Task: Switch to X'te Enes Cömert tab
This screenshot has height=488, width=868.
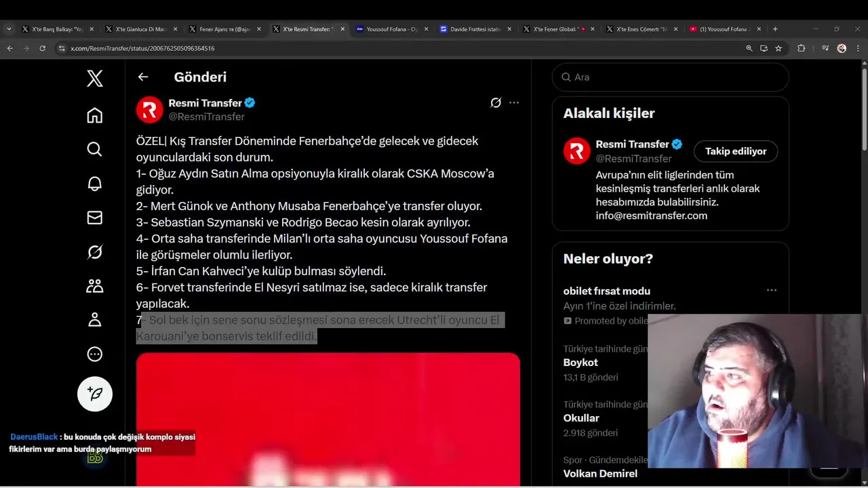Action: coord(642,29)
